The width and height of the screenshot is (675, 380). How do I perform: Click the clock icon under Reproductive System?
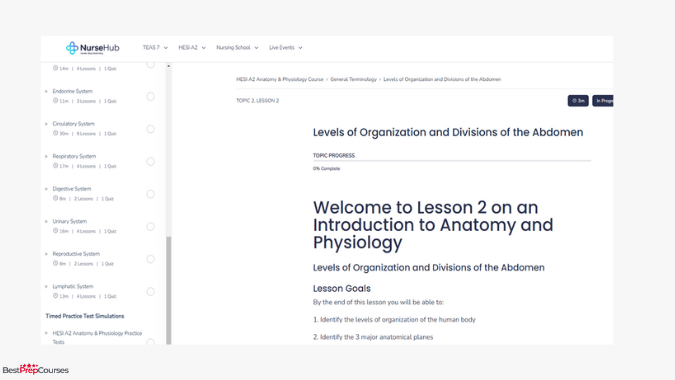[55, 263]
